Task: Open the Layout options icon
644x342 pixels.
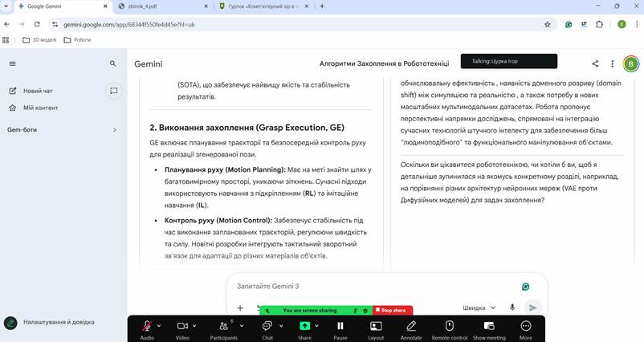Action: coord(375,326)
